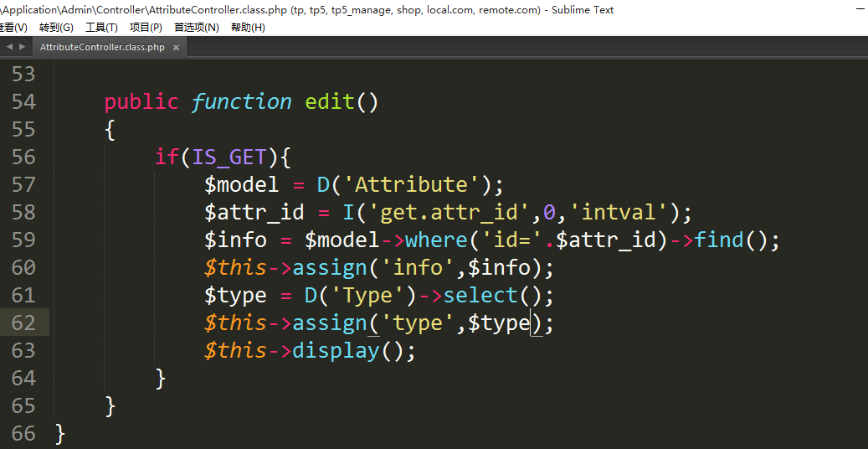The image size is (868, 449).
Task: Close the AttributeController.class.php tab
Action: (176, 48)
